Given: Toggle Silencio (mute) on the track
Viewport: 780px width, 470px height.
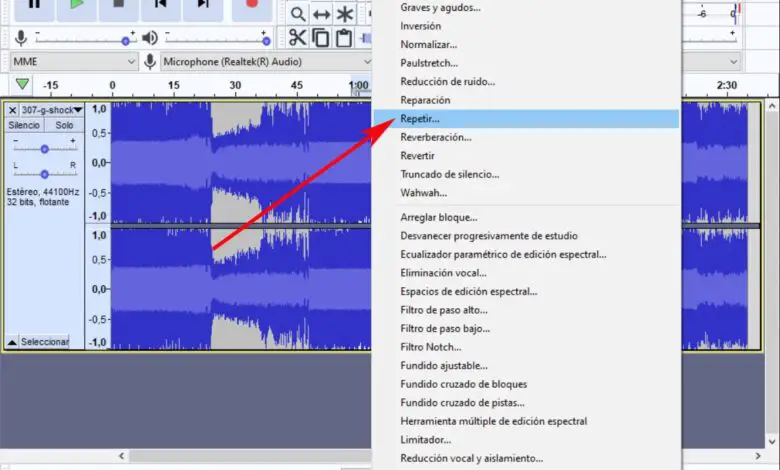Looking at the screenshot, I should point(24,125).
